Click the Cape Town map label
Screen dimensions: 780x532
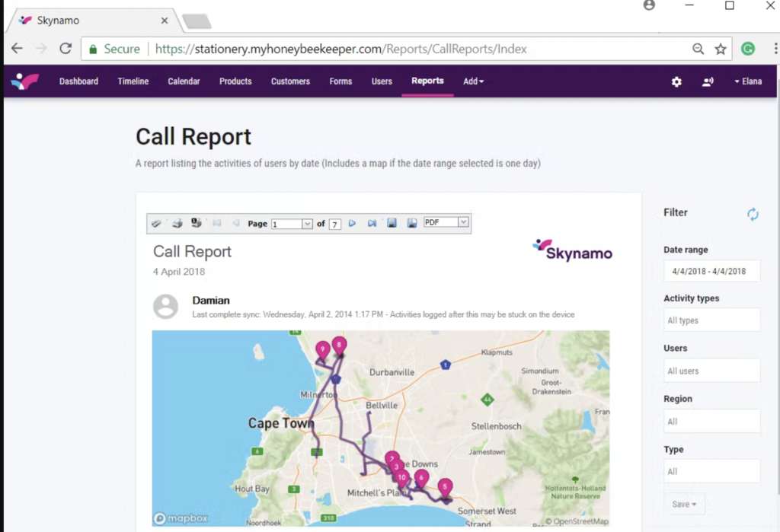pyautogui.click(x=281, y=423)
